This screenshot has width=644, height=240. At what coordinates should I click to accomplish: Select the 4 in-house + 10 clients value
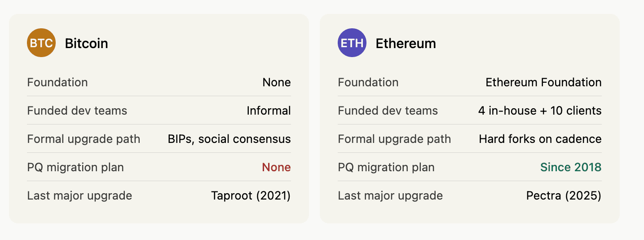click(539, 111)
